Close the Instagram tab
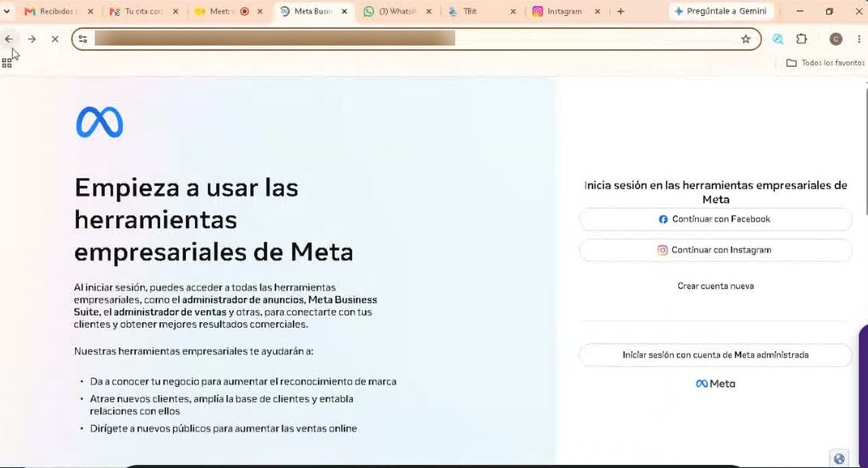The image size is (868, 468). click(x=597, y=11)
